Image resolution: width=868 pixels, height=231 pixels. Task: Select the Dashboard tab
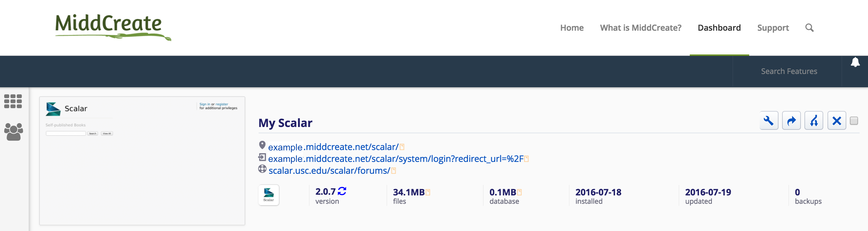pyautogui.click(x=719, y=28)
